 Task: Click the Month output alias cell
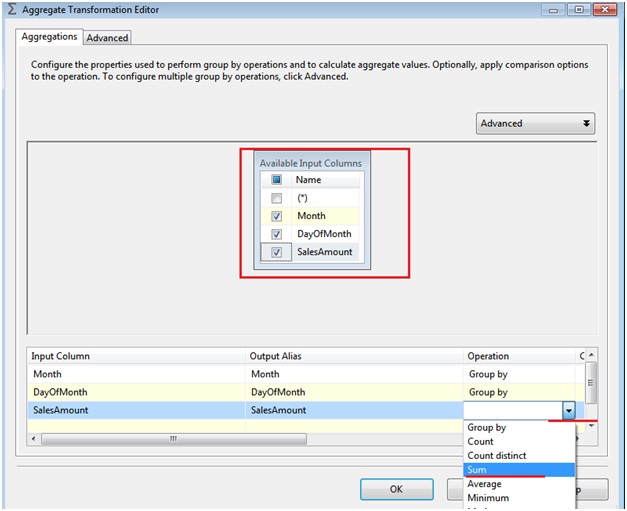(354, 374)
